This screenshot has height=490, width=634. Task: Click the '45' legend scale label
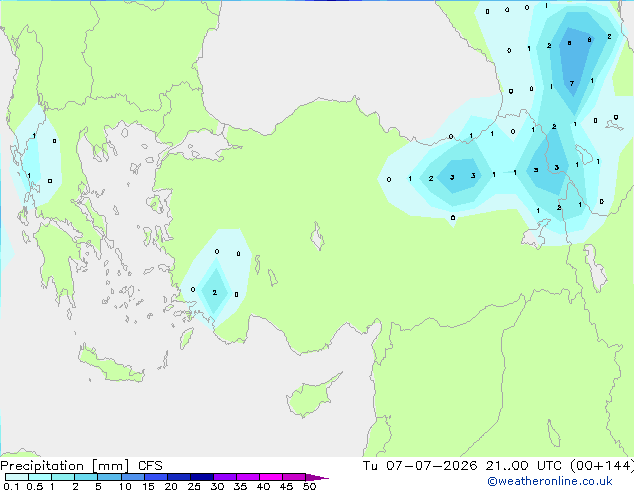[286, 486]
